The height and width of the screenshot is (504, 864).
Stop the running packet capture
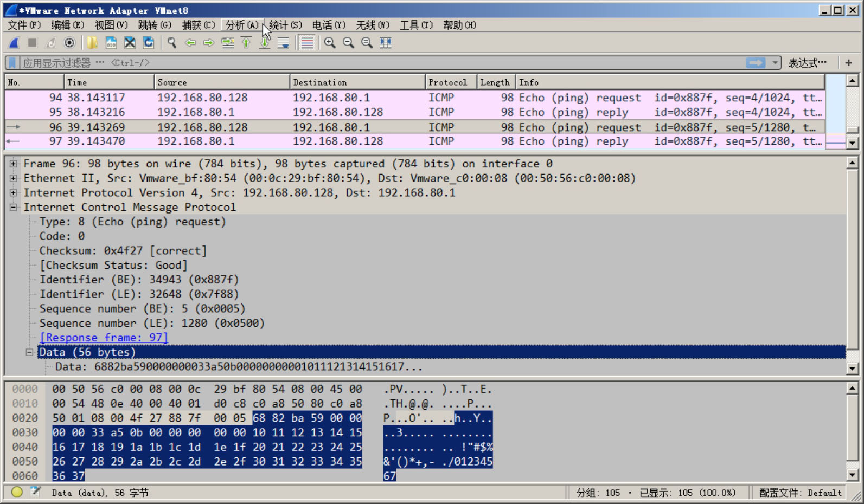(x=32, y=43)
